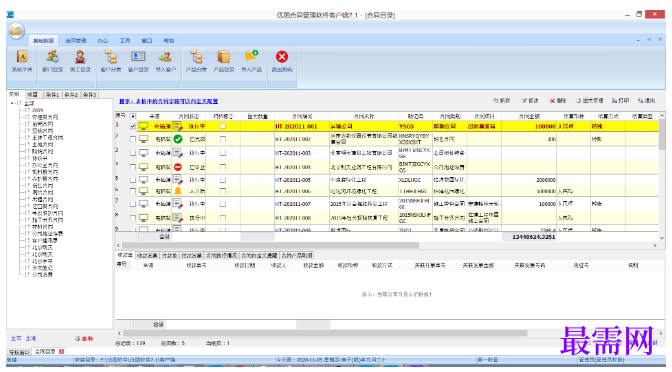Image resolution: width=672 pixels, height=372 pixels.
Task: Switch to the 合同管理 ribbon tab
Action: point(75,41)
